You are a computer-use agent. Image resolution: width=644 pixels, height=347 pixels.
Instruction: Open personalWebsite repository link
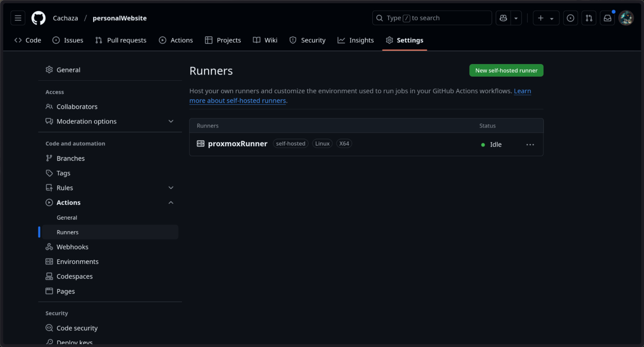120,18
